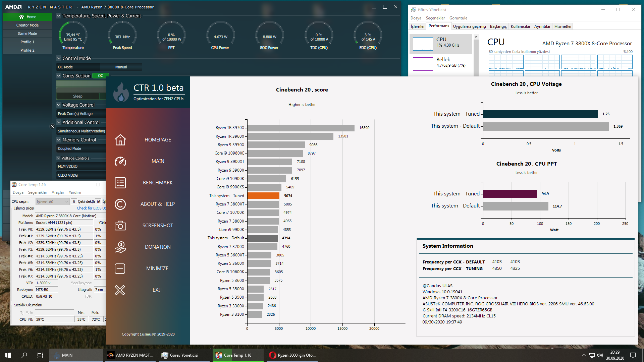Click the Exit cross icon in CTR
The width and height of the screenshot is (644, 362).
tap(120, 290)
